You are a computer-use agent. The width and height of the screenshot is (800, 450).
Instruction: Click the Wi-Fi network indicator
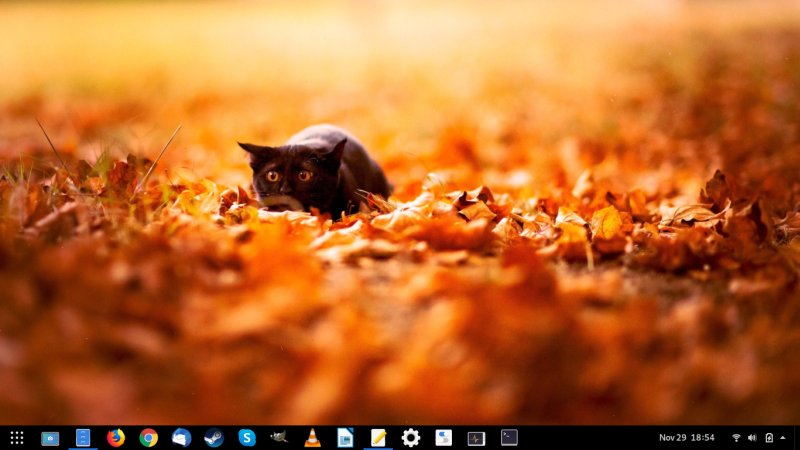coord(736,438)
